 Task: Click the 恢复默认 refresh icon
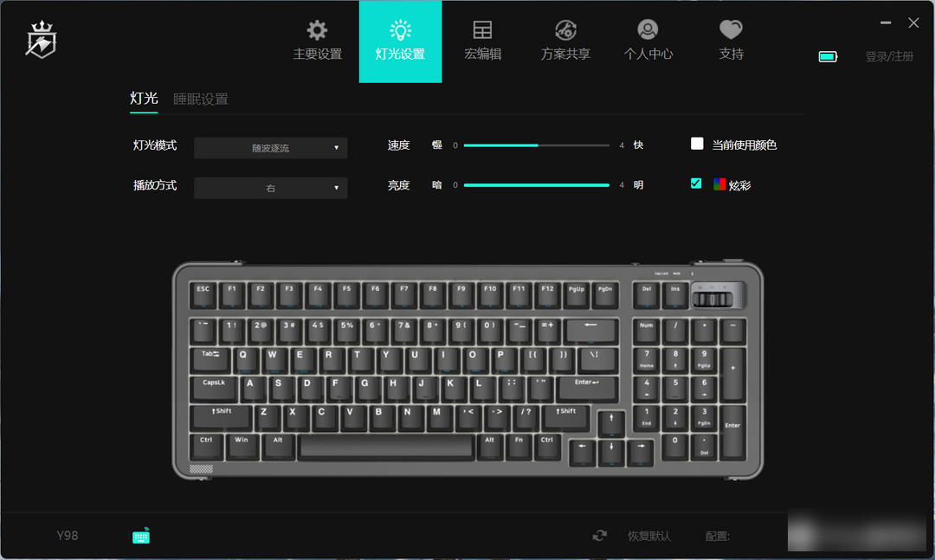[x=599, y=536]
